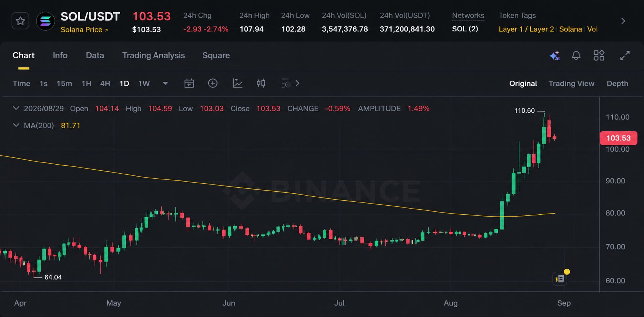
Task: Switch to Original chart view
Action: [x=523, y=84]
